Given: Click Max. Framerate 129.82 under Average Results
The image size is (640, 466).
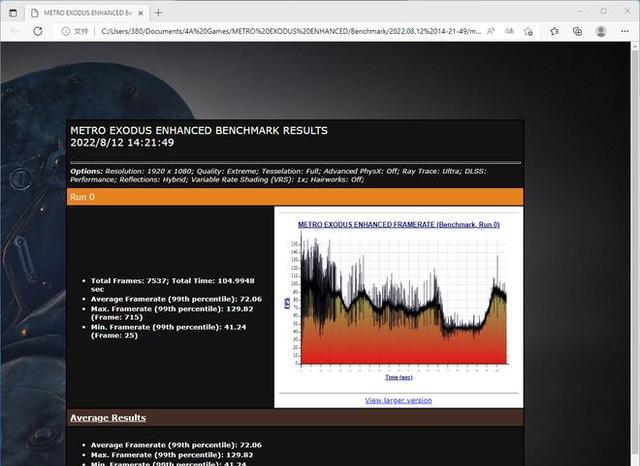Looking at the screenshot, I should (x=172, y=455).
